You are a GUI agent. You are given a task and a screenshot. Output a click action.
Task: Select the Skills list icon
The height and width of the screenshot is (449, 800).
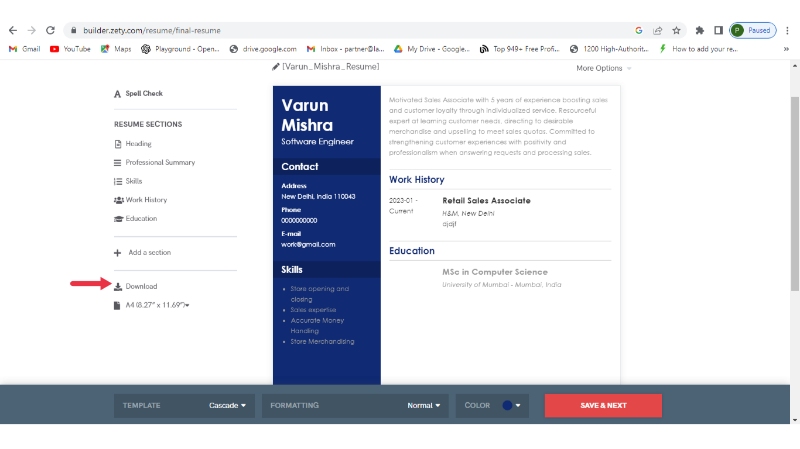click(118, 181)
